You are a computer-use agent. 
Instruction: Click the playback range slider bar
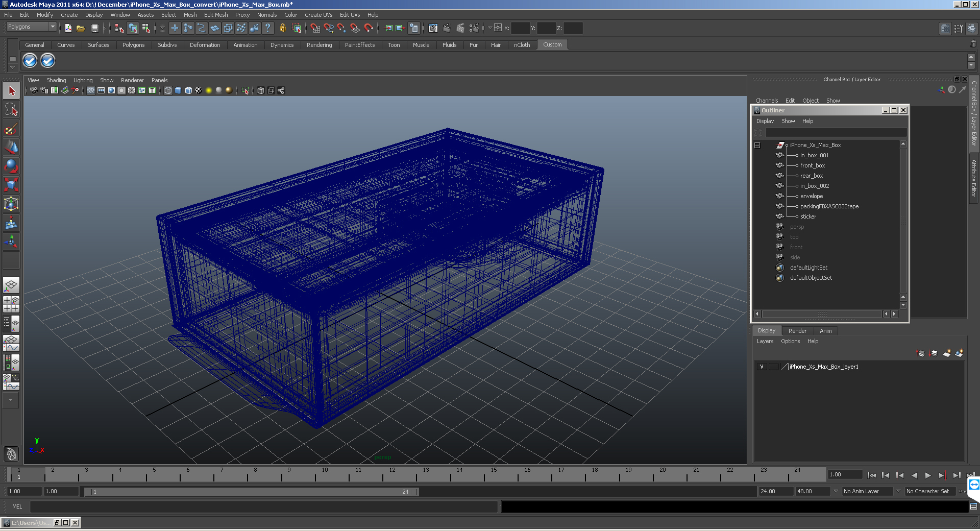pos(251,492)
